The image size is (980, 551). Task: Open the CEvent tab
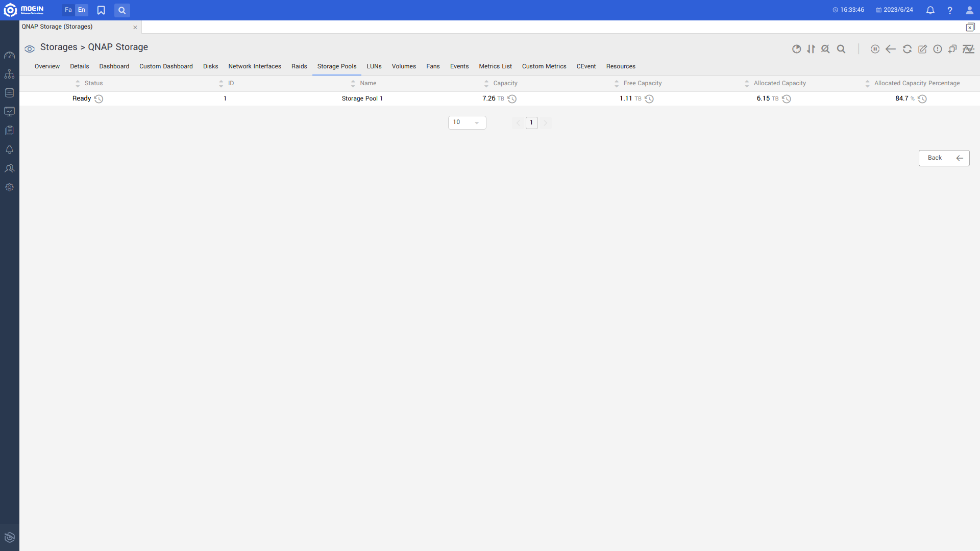coord(586,66)
